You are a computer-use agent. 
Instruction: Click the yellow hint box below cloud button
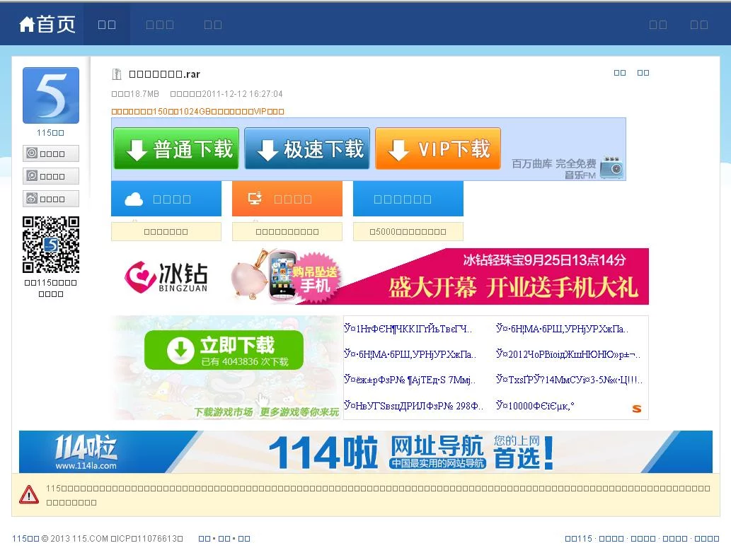(166, 231)
